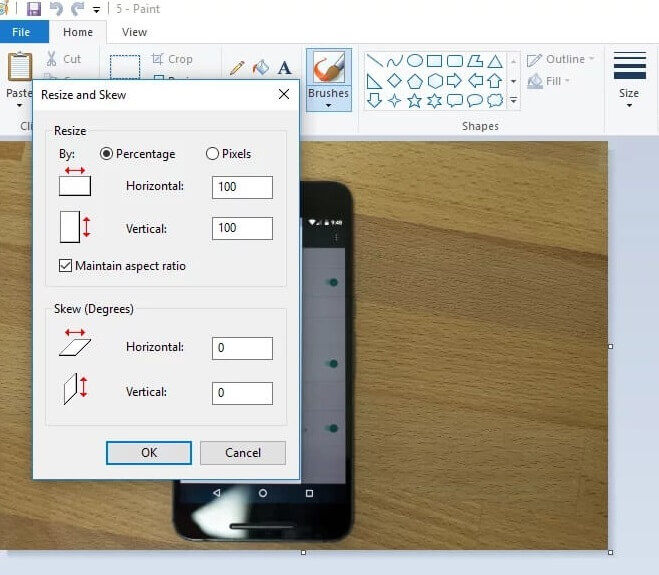
Task: Select the Diamond shape
Action: (394, 80)
